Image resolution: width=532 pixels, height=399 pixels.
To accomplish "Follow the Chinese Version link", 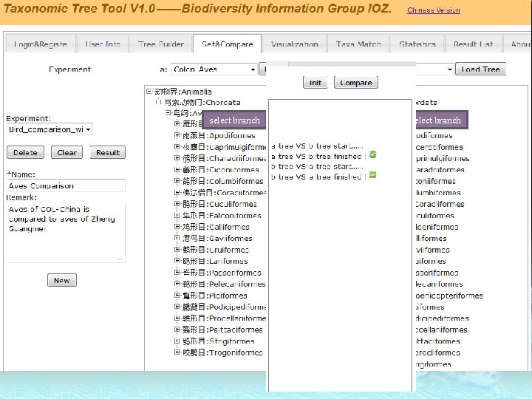I will point(434,10).
